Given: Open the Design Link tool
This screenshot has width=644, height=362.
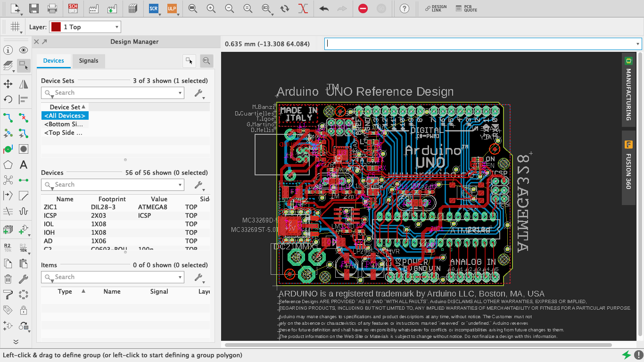Looking at the screenshot, I should [x=436, y=8].
